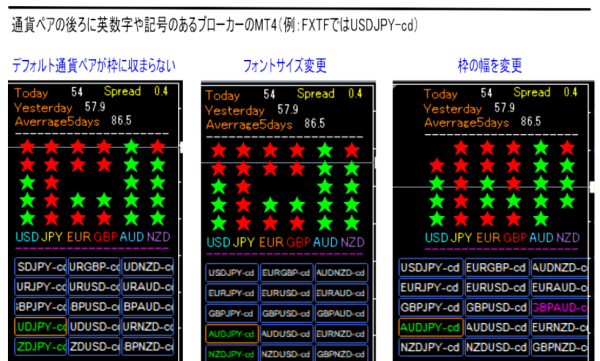This screenshot has height=361, width=600.
Task: Choose the EURUSD-cd button in the right panel
Action: tap(497, 287)
